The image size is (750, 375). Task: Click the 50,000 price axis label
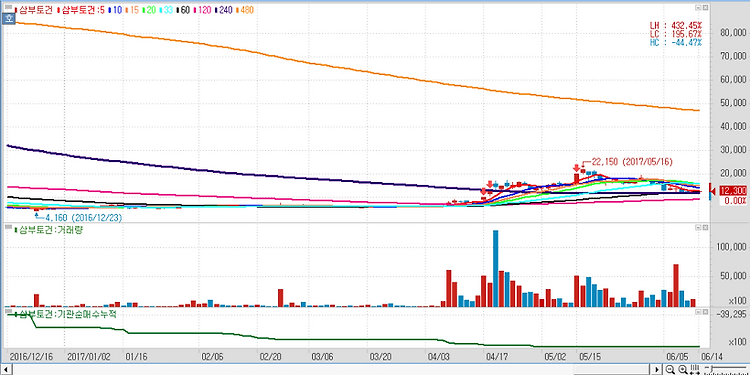(x=733, y=103)
